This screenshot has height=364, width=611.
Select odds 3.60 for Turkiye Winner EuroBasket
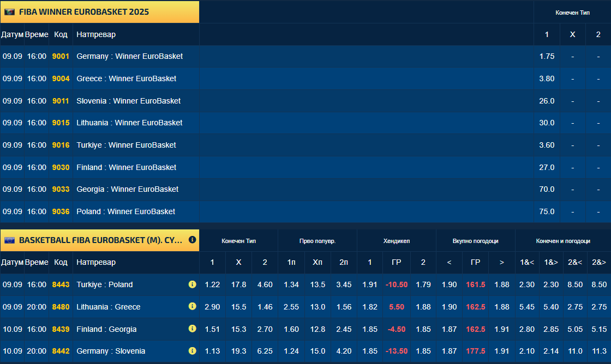547,145
